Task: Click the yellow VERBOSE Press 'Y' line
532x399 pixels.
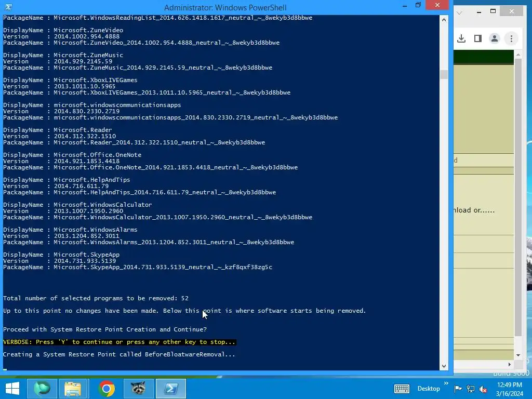Action: point(119,342)
